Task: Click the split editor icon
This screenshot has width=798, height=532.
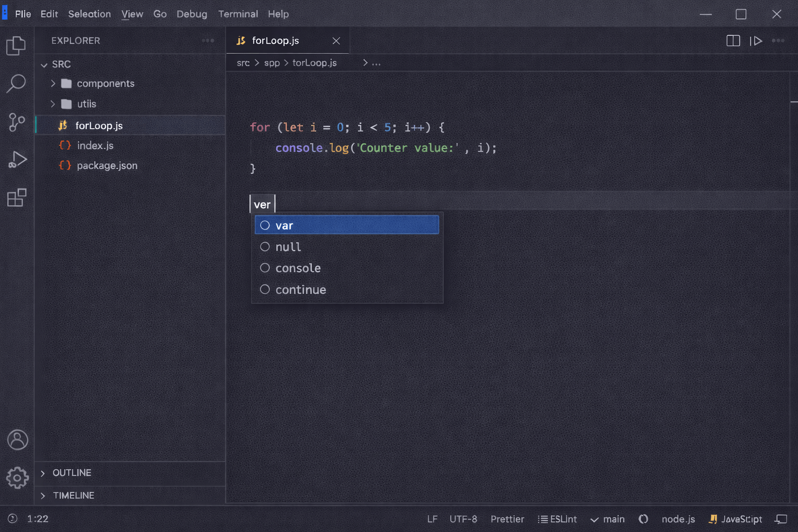Action: 733,41
